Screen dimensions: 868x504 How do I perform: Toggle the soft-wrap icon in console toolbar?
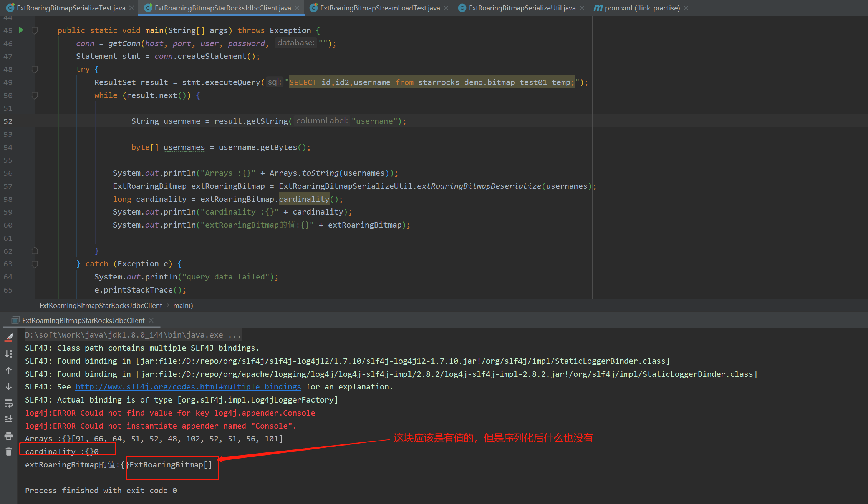click(x=8, y=403)
